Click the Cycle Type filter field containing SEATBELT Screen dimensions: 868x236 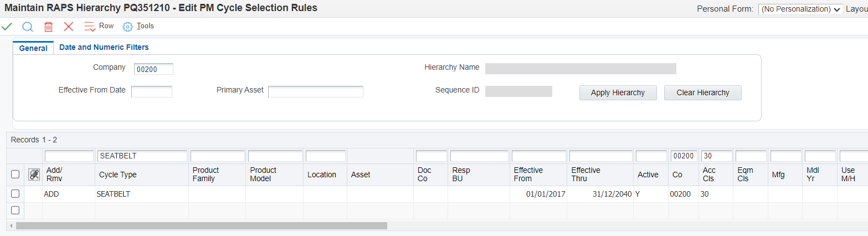tap(142, 156)
